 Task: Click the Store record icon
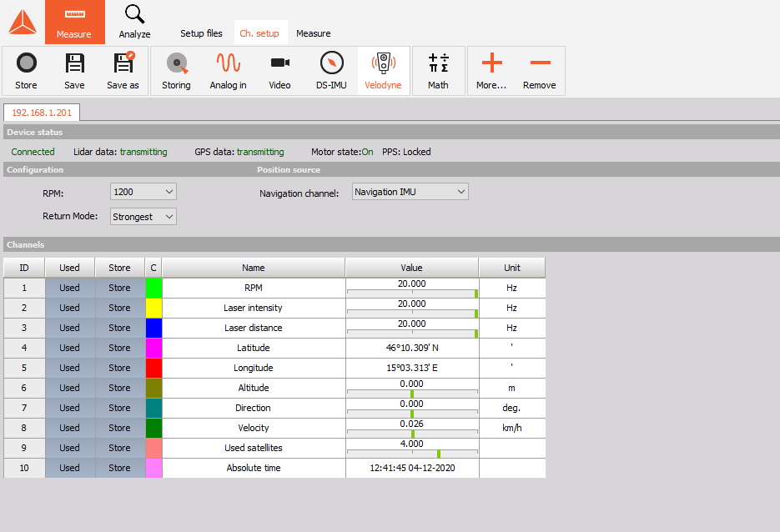(x=27, y=71)
